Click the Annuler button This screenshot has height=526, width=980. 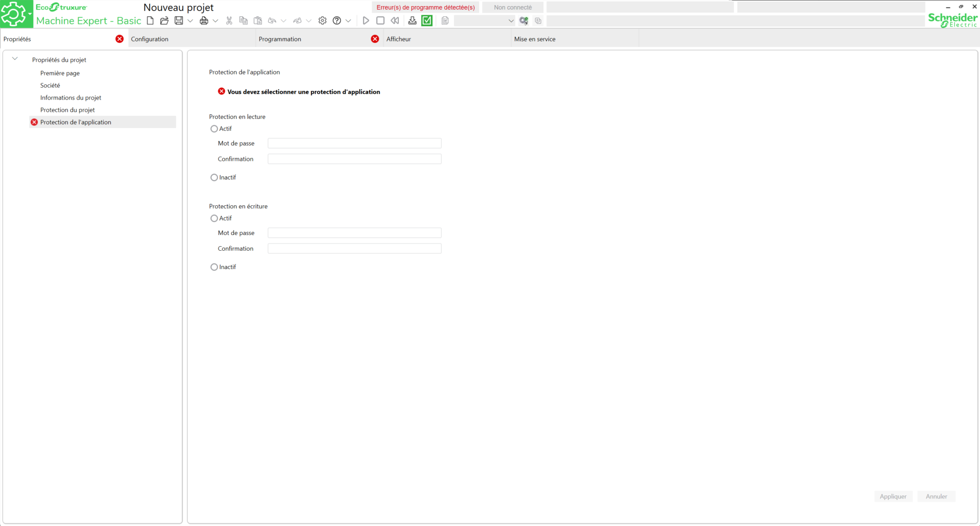pyautogui.click(x=936, y=496)
